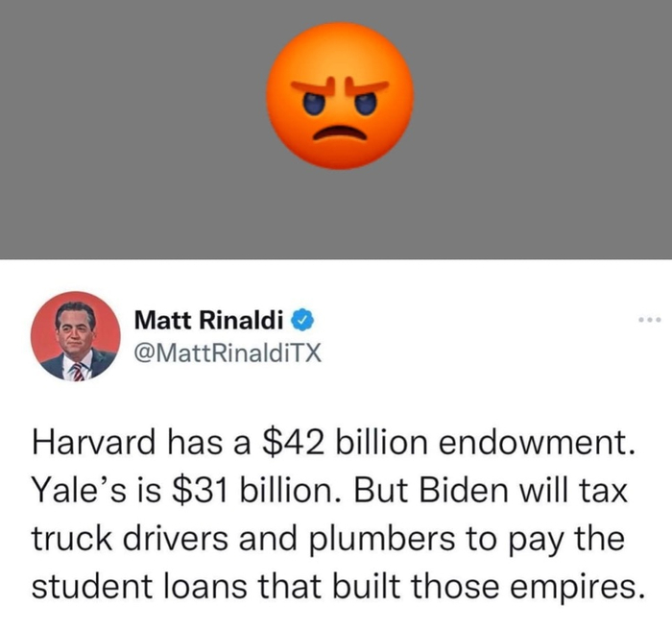Click the red striped tie in avatar
Viewport: 672px width, 631px height.
click(78, 372)
